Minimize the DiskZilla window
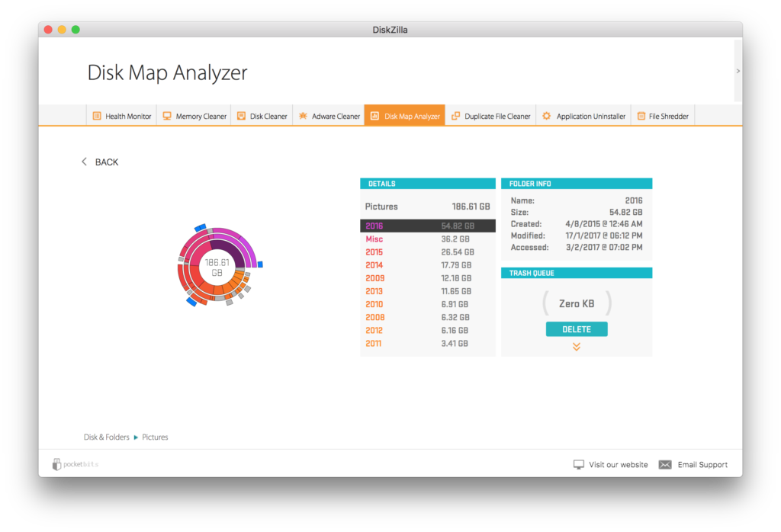Viewport: 781px width, 532px height. [62, 30]
